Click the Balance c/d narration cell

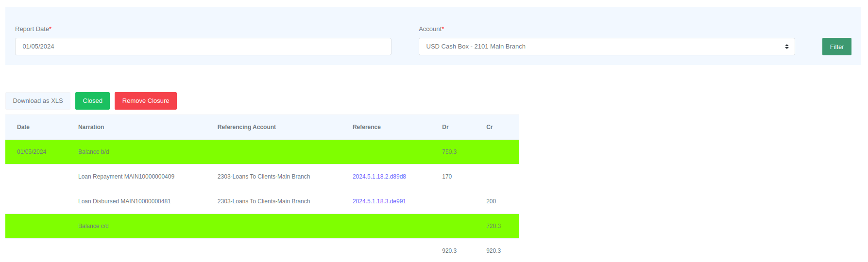point(93,226)
